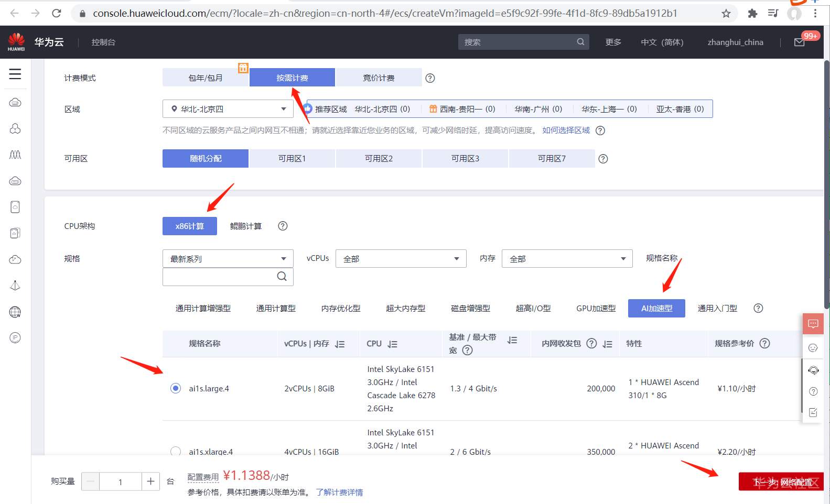This screenshot has width=830, height=504.
Task: Switch to GPU加速型 spec tab
Action: click(596, 309)
